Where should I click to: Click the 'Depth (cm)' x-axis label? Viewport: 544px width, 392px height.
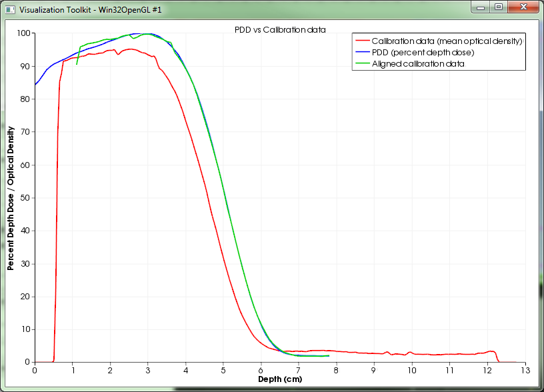[279, 379]
